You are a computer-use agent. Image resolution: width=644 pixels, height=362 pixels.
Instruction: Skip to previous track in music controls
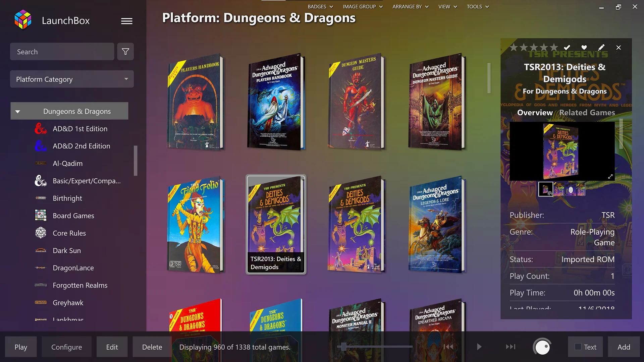click(448, 347)
